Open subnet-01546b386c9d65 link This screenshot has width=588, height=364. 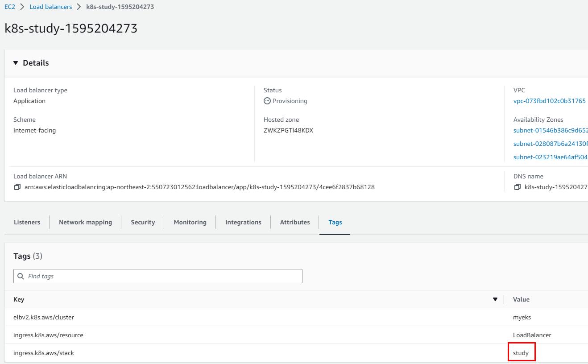click(551, 131)
